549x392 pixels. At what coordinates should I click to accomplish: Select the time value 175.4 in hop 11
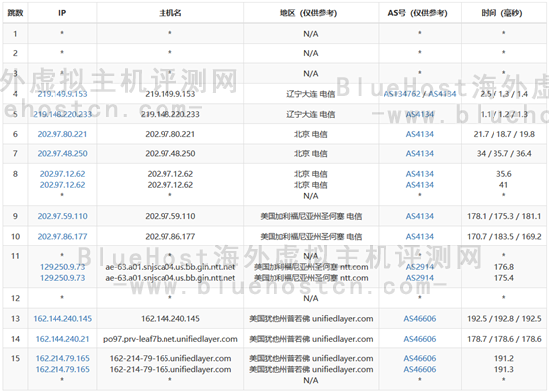tap(503, 278)
